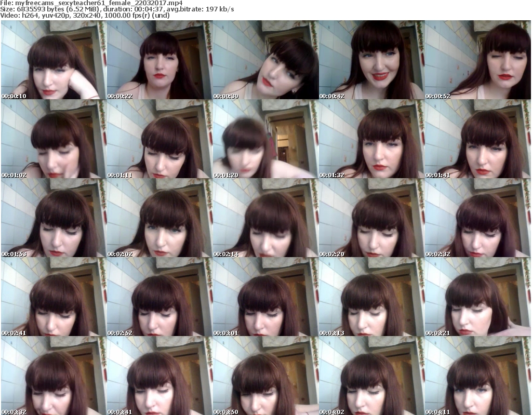Pick the frame stamped 00:01:53

pos(54,218)
